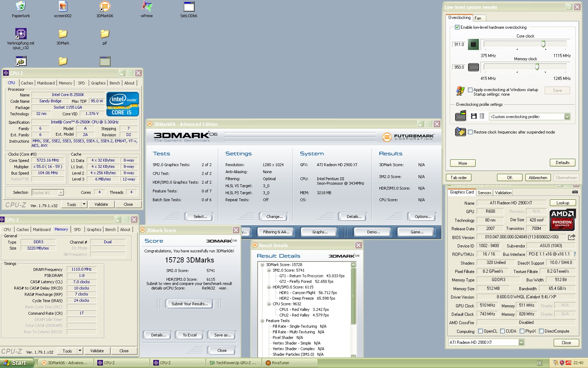Enable apply overclocking at Windows startup
The width and height of the screenshot is (588, 368).
pos(470,90)
